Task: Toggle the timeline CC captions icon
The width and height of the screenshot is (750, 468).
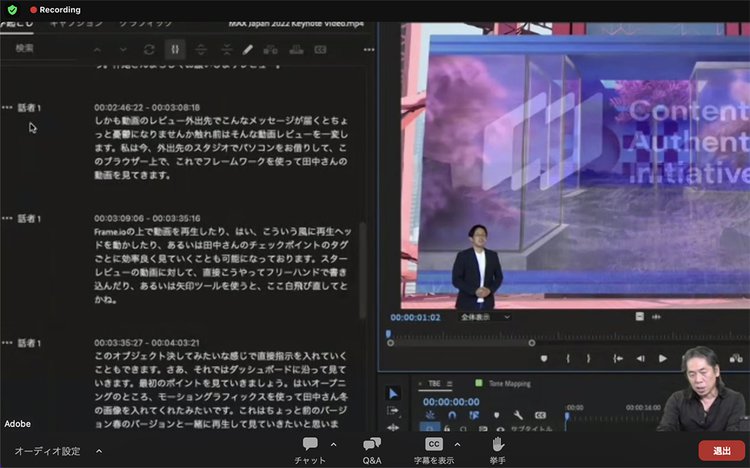Action: [540, 414]
